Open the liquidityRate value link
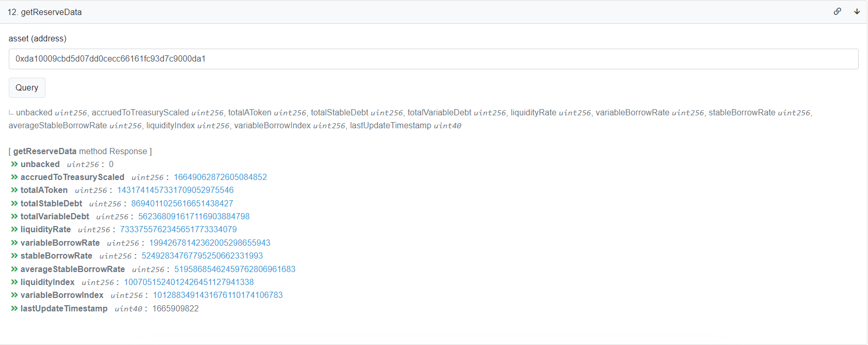The image size is (868, 345). pyautogui.click(x=178, y=230)
